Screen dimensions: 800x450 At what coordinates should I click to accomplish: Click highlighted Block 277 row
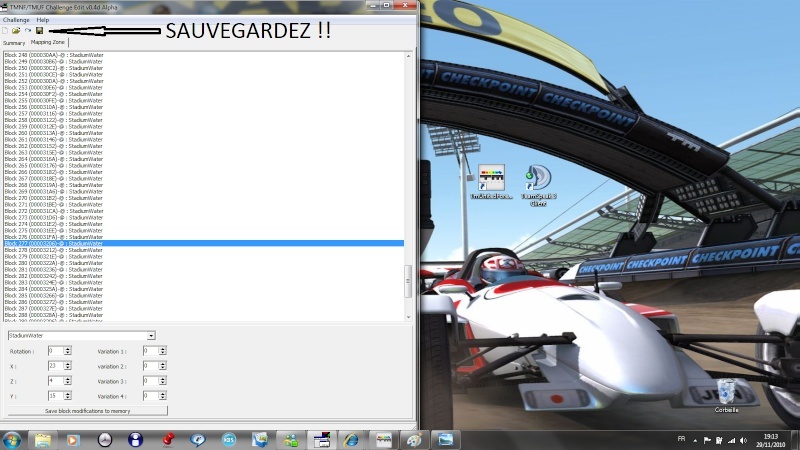pos(204,244)
